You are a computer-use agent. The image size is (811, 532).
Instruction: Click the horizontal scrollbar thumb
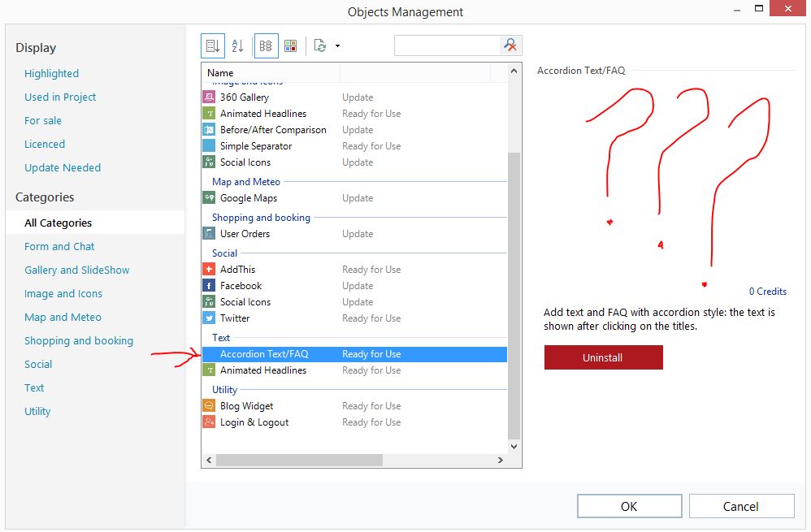[x=300, y=461]
